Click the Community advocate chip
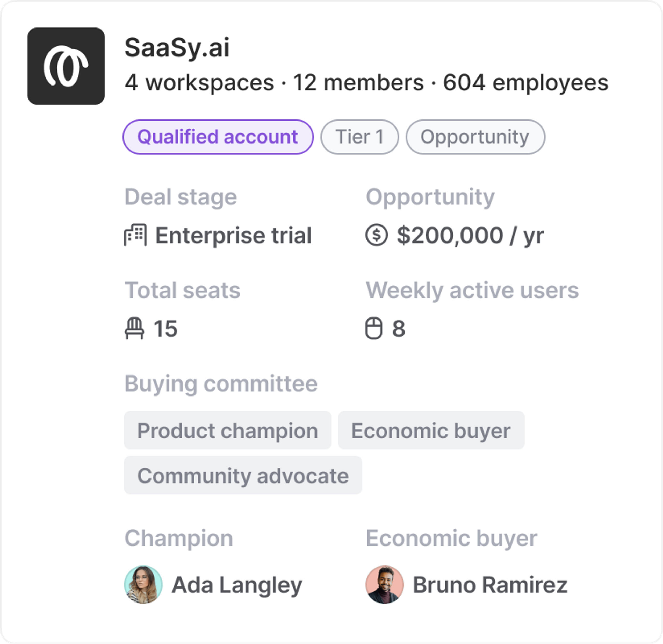 pos(243,476)
